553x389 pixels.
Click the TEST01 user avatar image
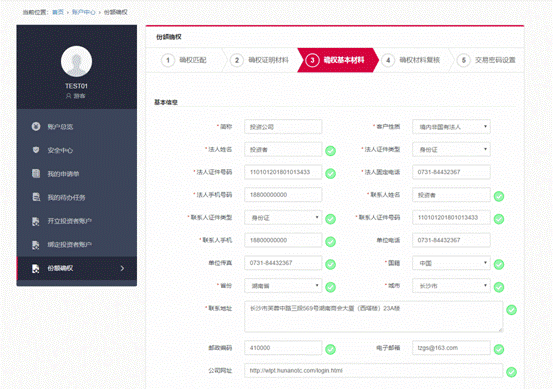point(77,61)
